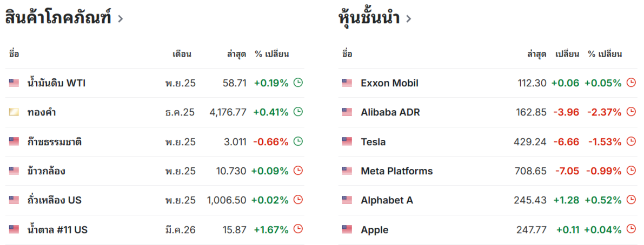Screen dimensions: 644x245
Task: Click the US flag icon beside Apple
Action: [x=347, y=229]
